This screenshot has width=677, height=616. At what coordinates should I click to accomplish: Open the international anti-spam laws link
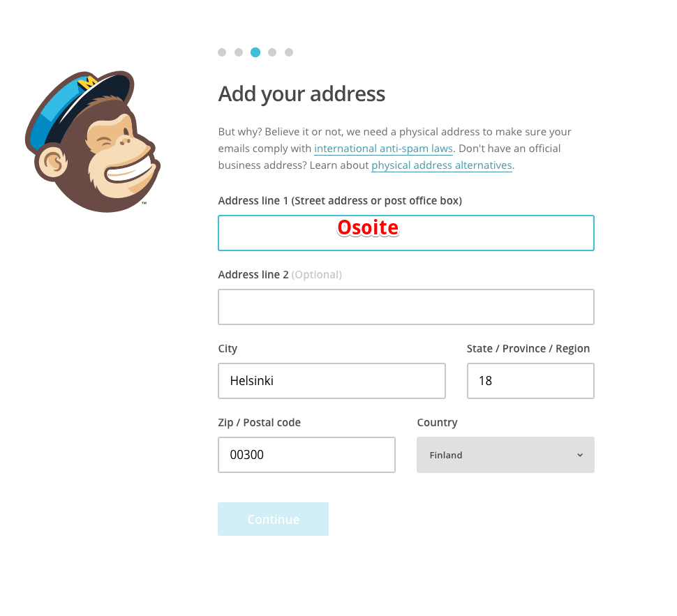[x=383, y=149]
